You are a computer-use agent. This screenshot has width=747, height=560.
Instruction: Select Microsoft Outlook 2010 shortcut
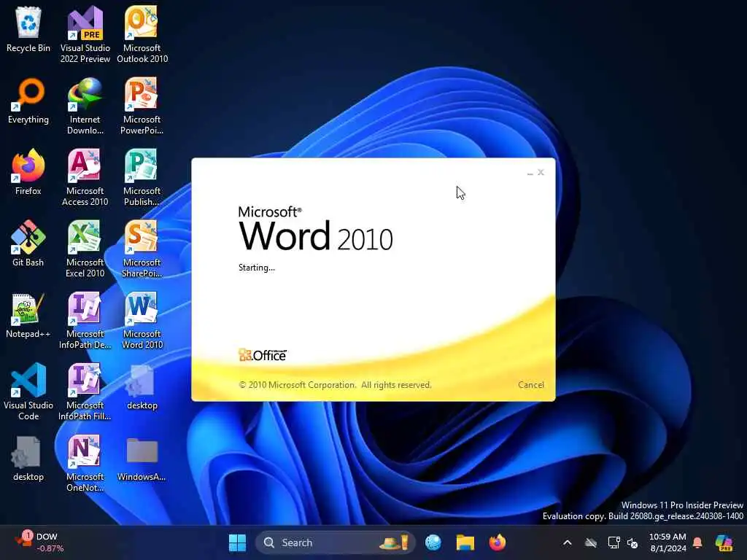click(142, 34)
